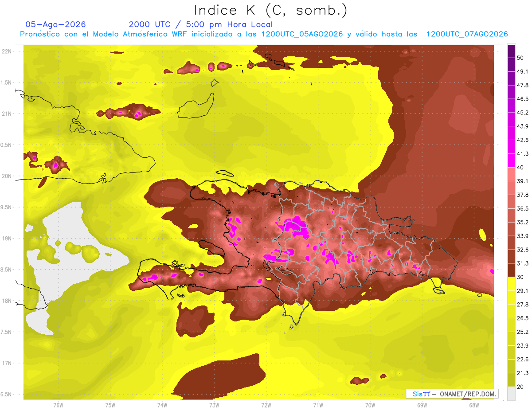Click the color bar label '41.3'

tap(523, 154)
